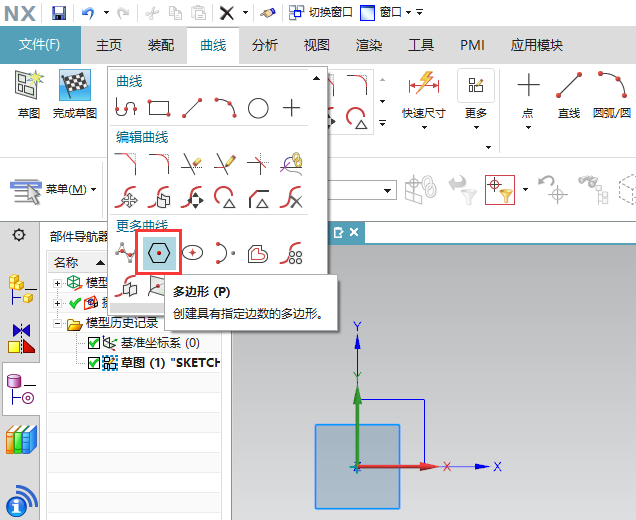The width and height of the screenshot is (636, 520).
Task: Click the Undo arrow icon
Action: tap(88, 13)
